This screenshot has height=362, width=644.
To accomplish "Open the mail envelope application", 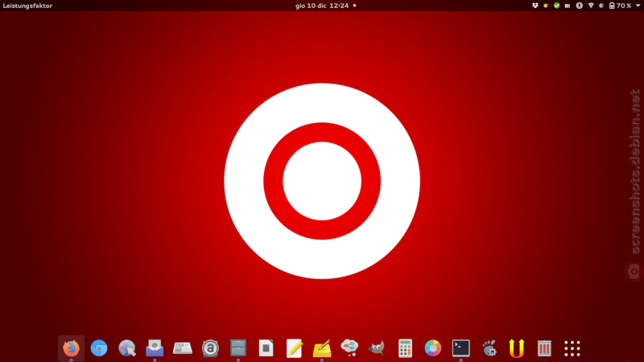I will [155, 348].
